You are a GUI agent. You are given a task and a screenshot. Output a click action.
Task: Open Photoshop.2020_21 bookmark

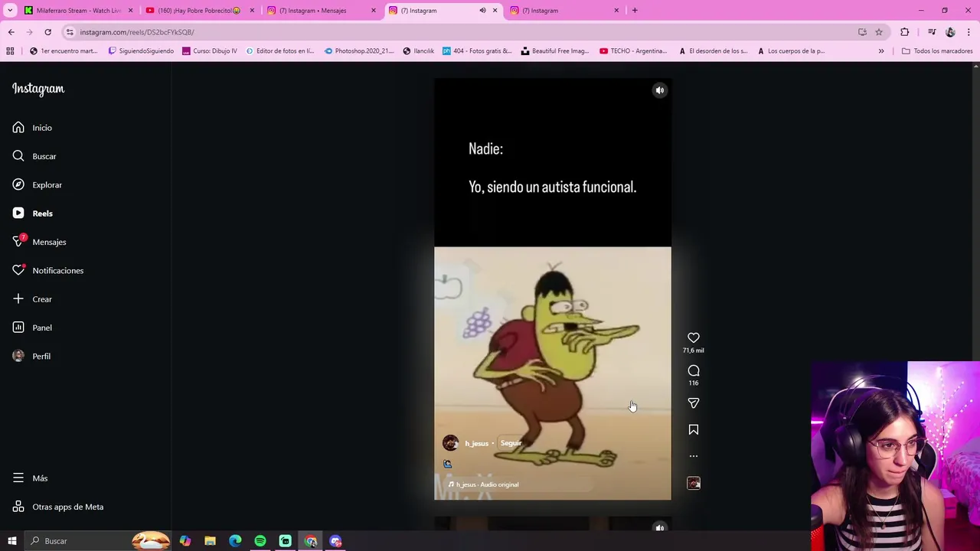[x=359, y=51]
